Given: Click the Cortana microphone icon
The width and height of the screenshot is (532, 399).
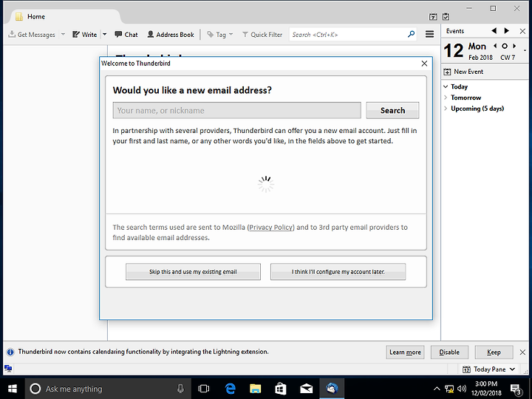Looking at the screenshot, I should (x=180, y=389).
